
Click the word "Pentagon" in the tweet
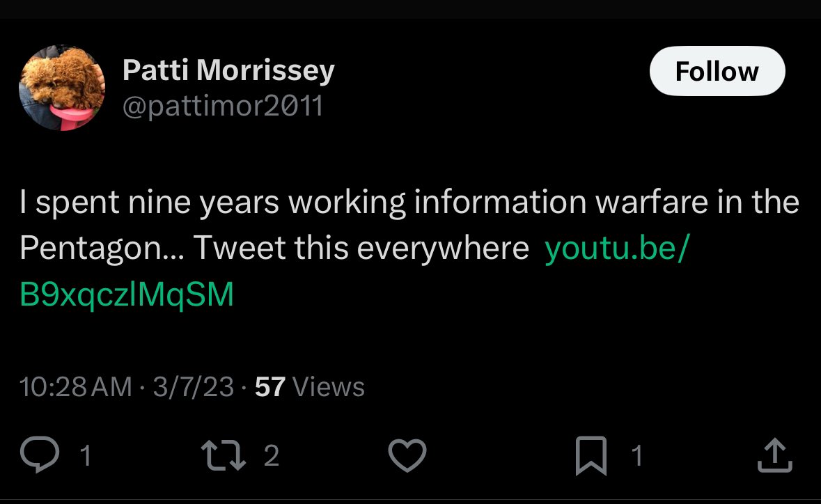(89, 249)
